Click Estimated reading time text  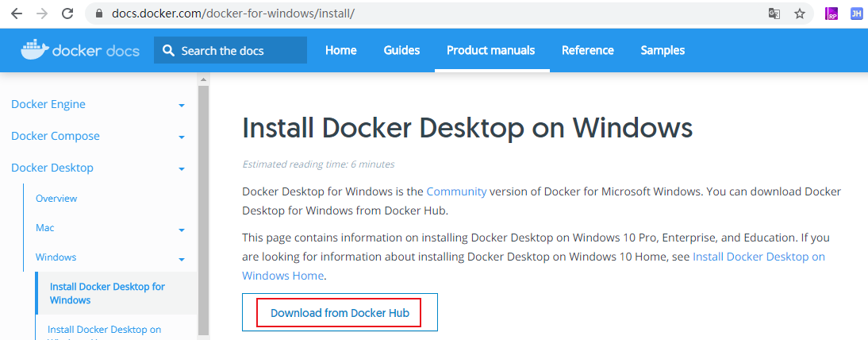click(x=318, y=164)
